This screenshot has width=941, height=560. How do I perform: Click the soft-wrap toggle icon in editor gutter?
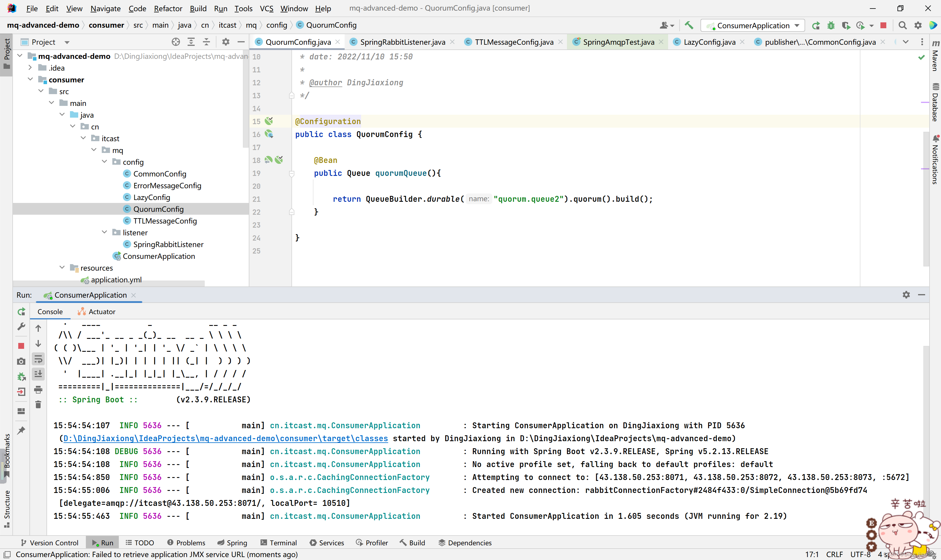[37, 360]
